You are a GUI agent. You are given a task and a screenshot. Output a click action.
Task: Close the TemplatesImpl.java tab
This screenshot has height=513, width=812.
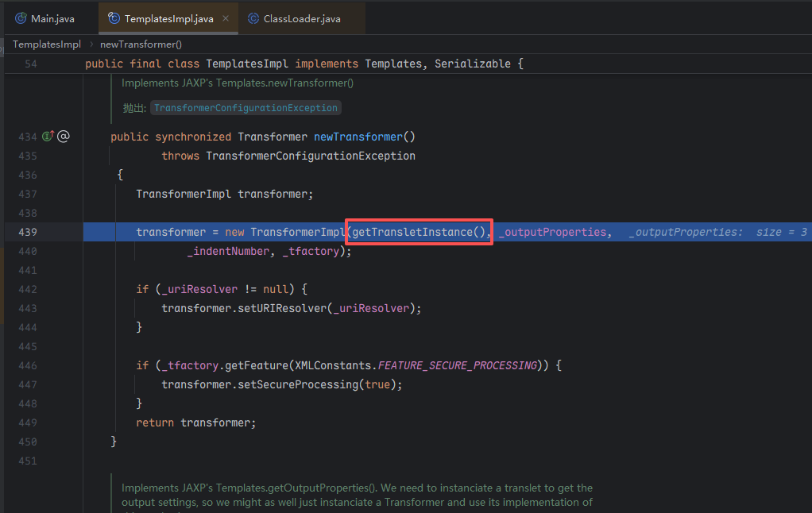226,18
